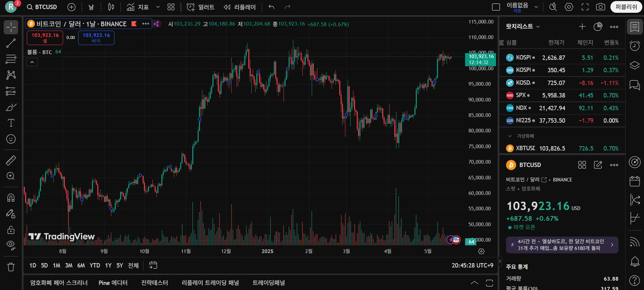644x290 pixels.
Task: Toggle hide all drawings eye icon
Action: click(x=11, y=245)
